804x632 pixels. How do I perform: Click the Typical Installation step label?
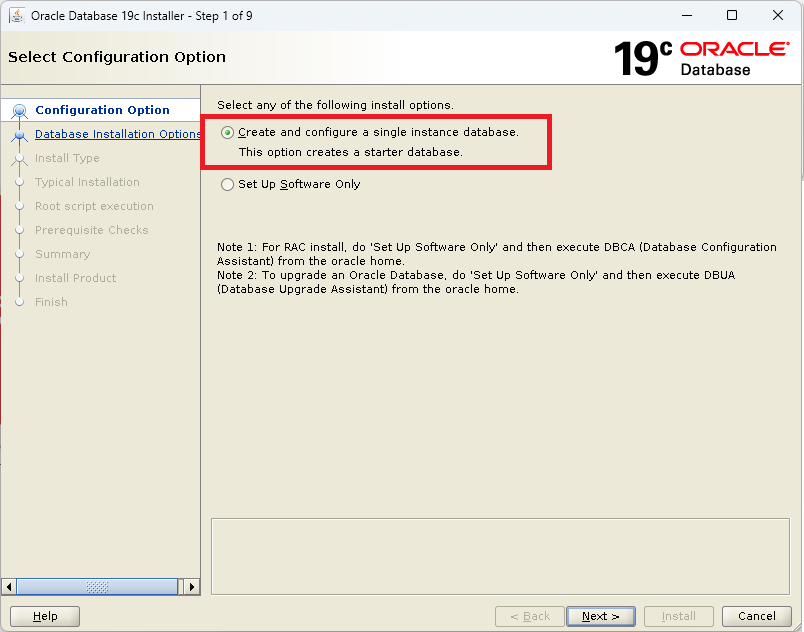click(87, 182)
